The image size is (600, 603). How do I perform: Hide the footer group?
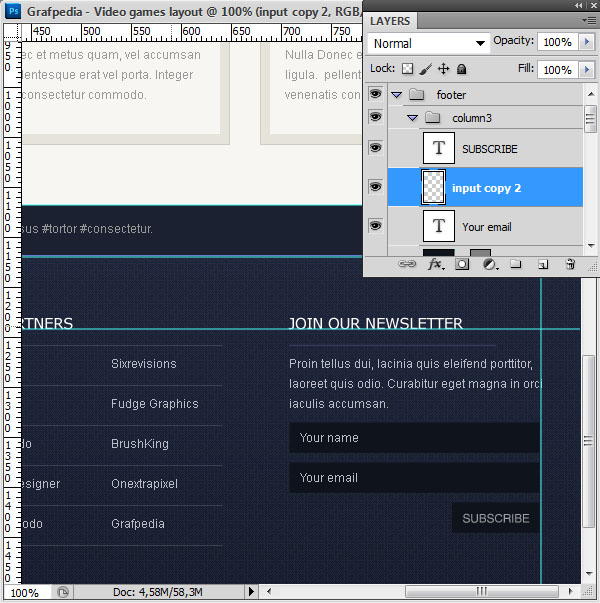[375, 93]
